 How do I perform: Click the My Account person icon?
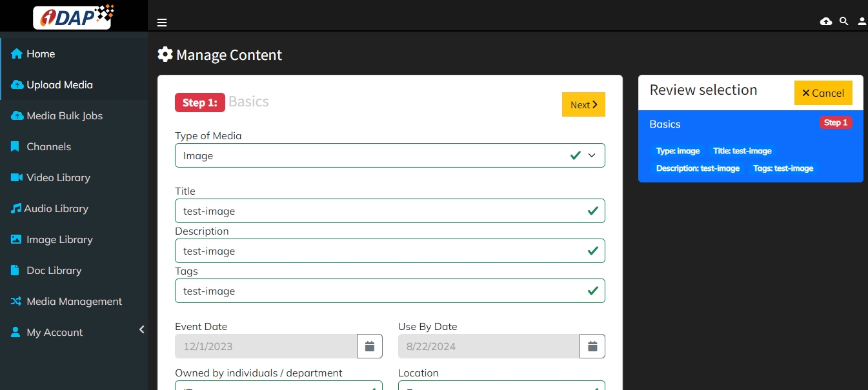tap(15, 332)
